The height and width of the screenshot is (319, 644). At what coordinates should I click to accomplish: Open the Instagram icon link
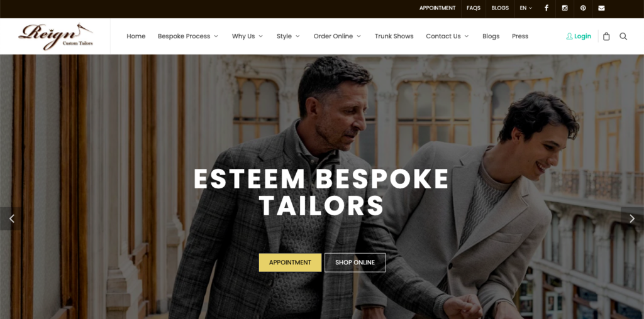[x=565, y=8]
